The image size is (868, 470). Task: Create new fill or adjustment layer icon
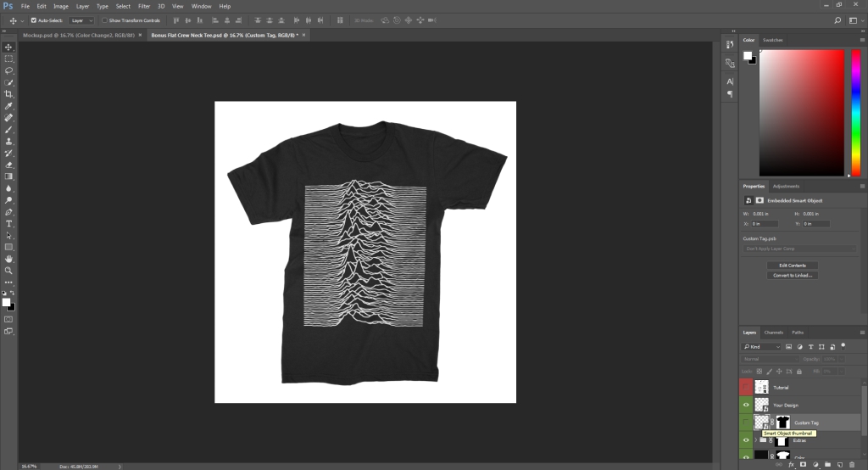point(815,464)
